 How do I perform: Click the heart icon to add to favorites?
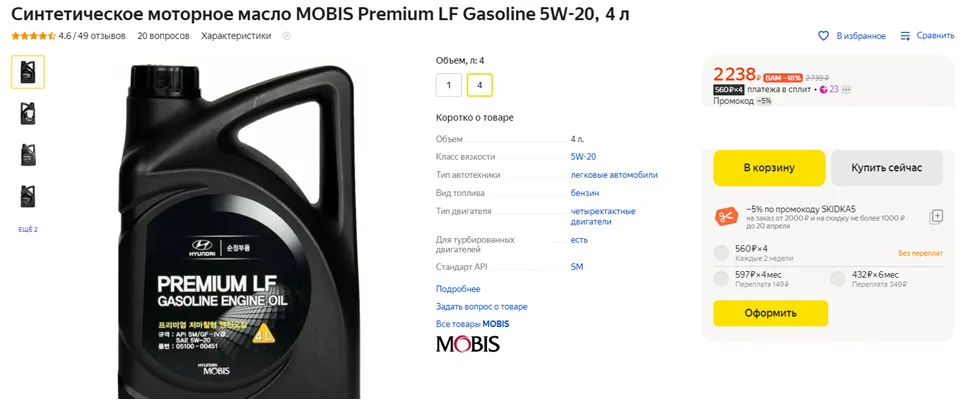[x=823, y=36]
